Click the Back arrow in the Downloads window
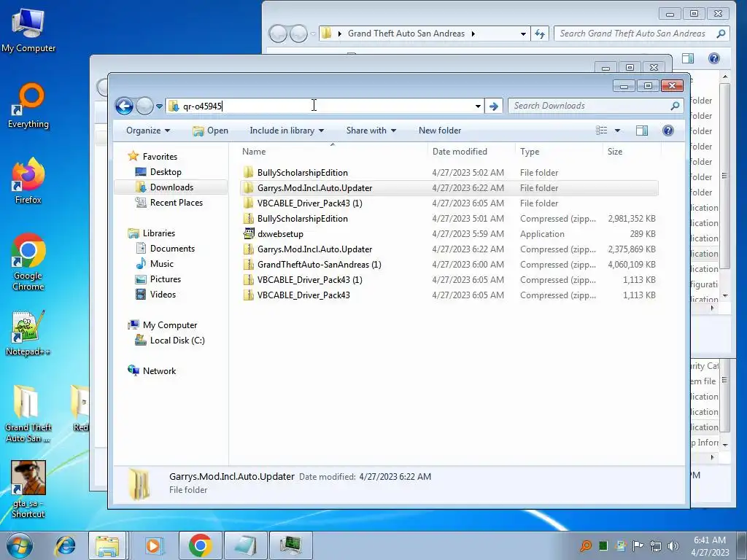 [x=124, y=106]
